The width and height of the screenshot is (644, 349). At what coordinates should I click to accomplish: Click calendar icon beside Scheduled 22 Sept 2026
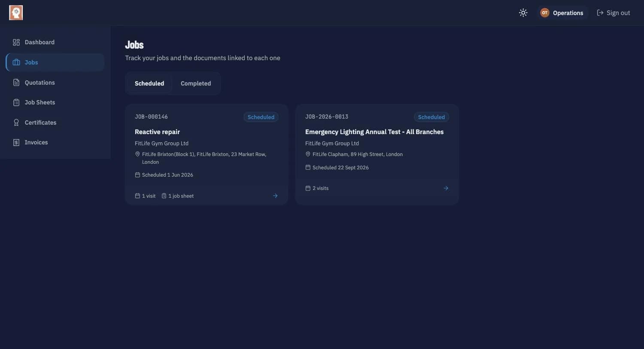(x=308, y=168)
